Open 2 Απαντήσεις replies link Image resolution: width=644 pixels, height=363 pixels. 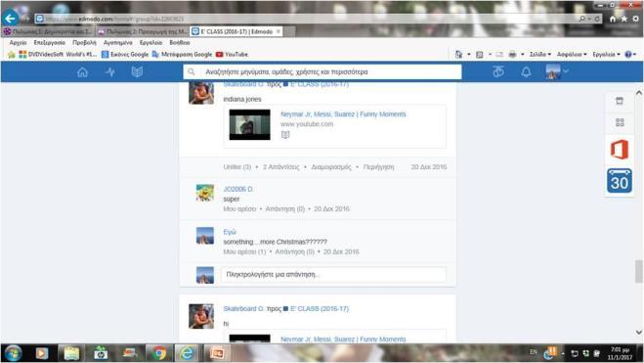tap(280, 167)
